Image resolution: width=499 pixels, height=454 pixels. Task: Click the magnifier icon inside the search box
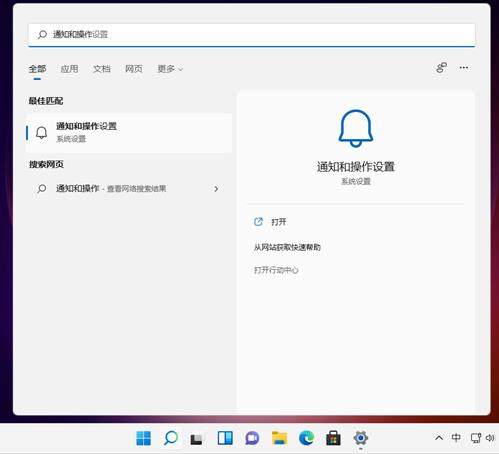coord(42,34)
